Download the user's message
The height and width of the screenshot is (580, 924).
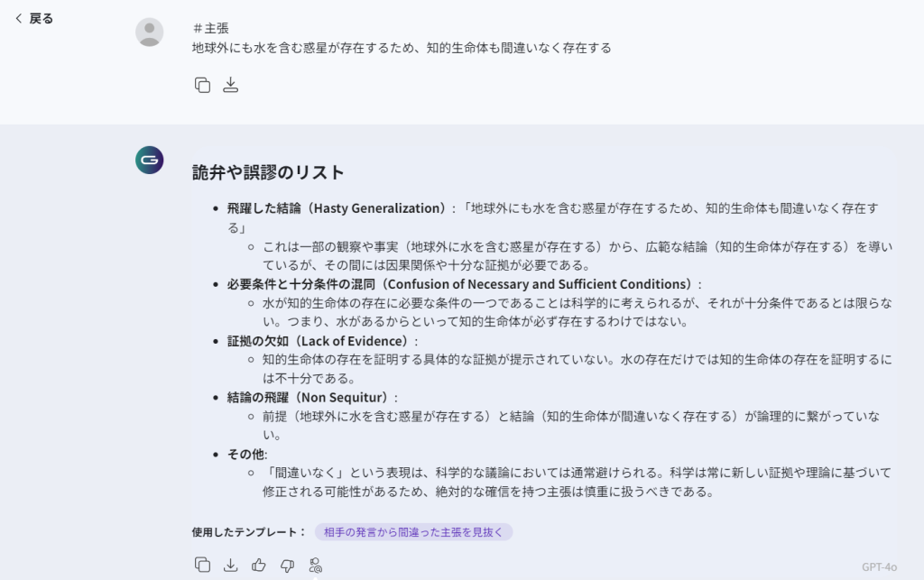[x=230, y=85]
